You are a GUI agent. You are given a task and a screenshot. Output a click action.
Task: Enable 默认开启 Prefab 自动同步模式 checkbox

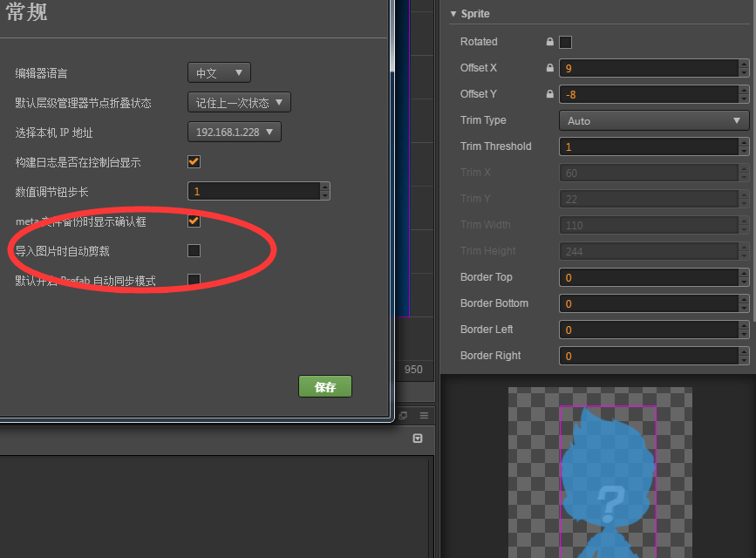point(194,280)
